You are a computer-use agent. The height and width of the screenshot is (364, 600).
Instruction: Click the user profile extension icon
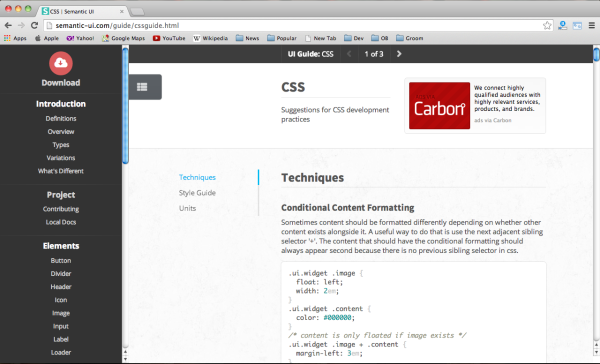click(562, 26)
